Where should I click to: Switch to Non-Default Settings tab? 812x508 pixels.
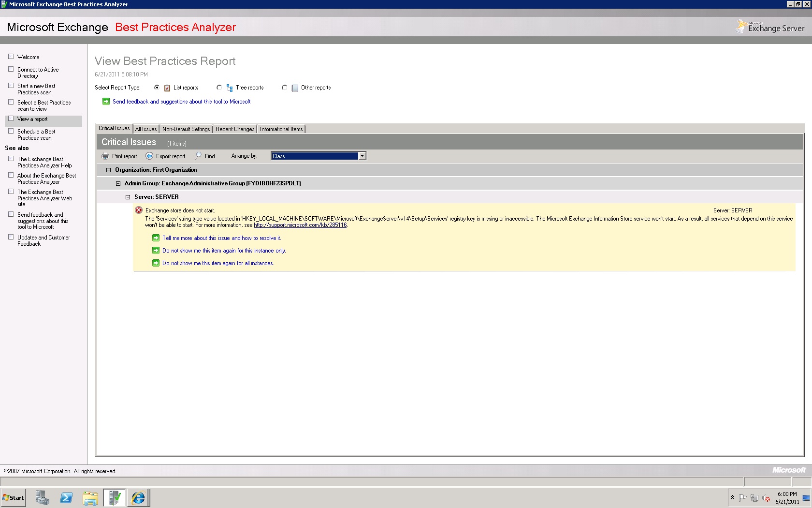click(186, 129)
